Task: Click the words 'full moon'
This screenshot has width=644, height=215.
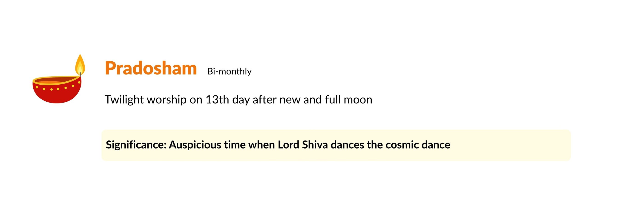Action: [348, 100]
